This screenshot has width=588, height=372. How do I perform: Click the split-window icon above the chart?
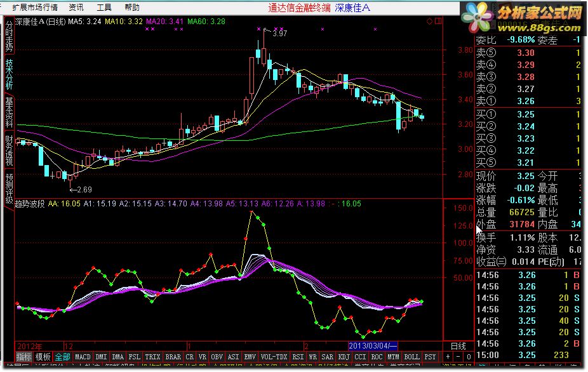[x=438, y=22]
